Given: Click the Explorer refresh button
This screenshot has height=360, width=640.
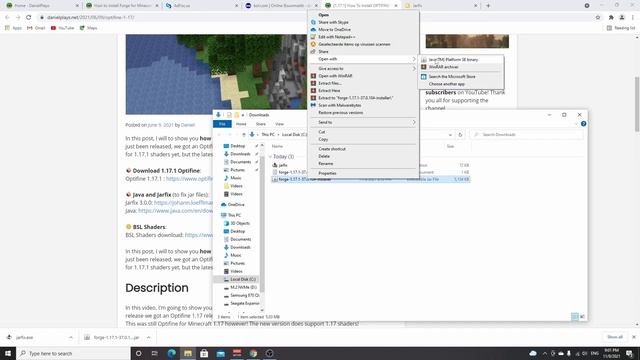Looking at the screenshot, I should [x=460, y=135].
